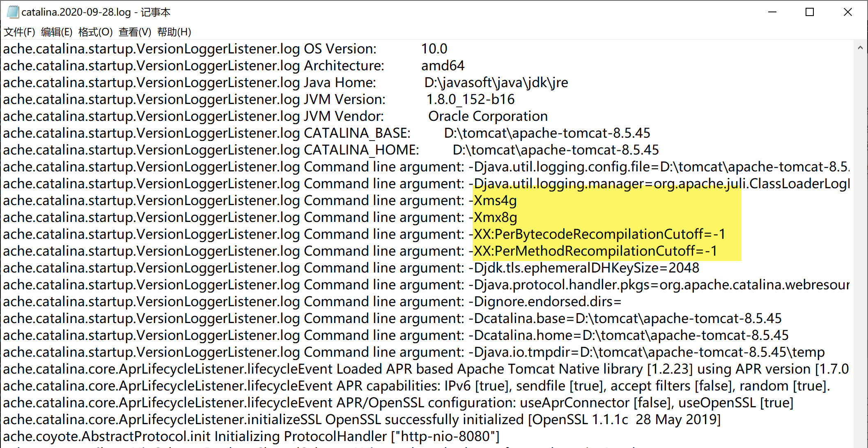The width and height of the screenshot is (868, 448).
Task: Click the Oracle Corporation vendor text
Action: 488,116
